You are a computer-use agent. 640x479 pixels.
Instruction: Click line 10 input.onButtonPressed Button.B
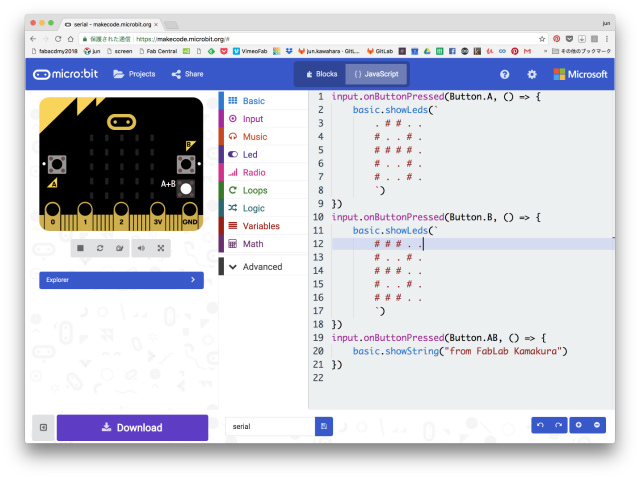pos(436,217)
